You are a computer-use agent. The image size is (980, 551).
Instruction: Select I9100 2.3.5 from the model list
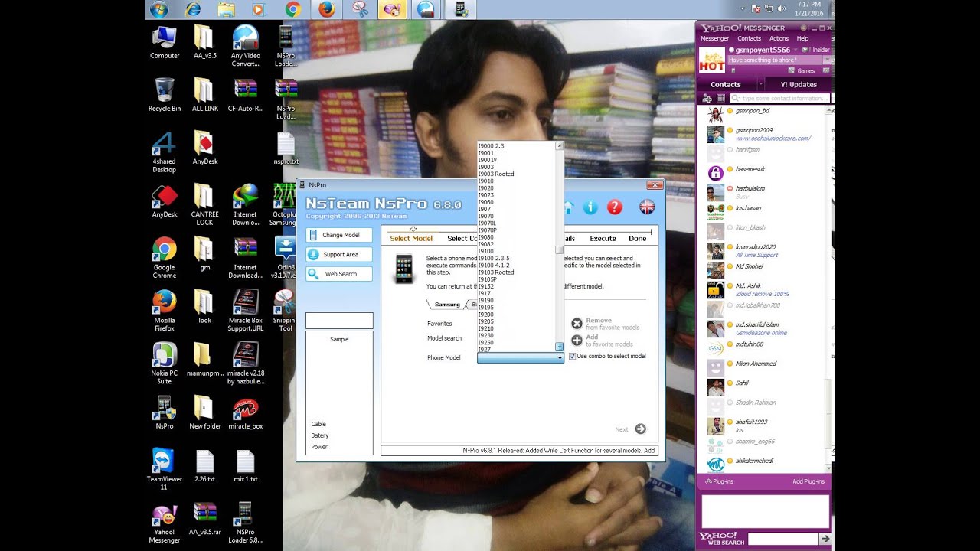point(494,259)
